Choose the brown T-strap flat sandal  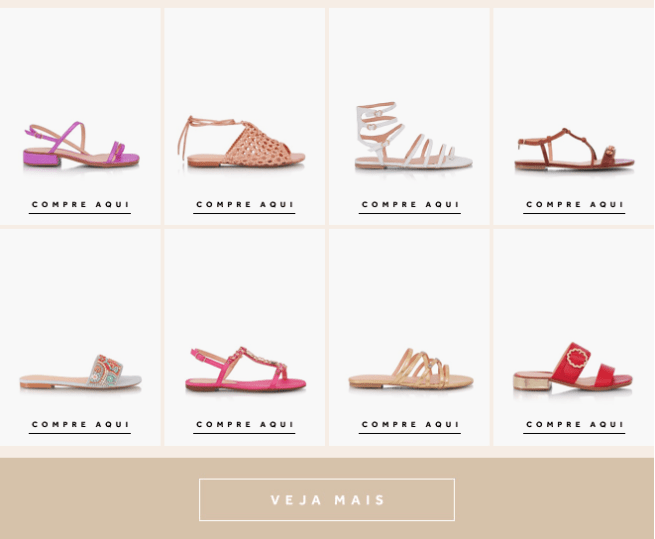574,149
